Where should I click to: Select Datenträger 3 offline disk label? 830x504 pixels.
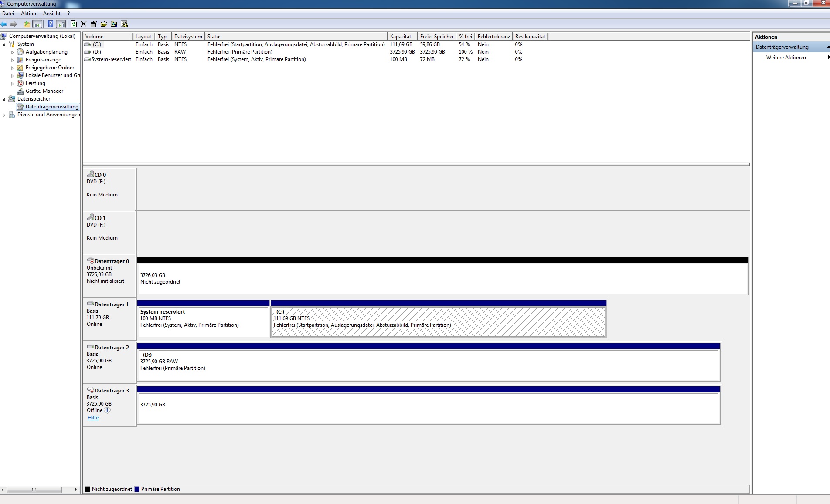[109, 405]
